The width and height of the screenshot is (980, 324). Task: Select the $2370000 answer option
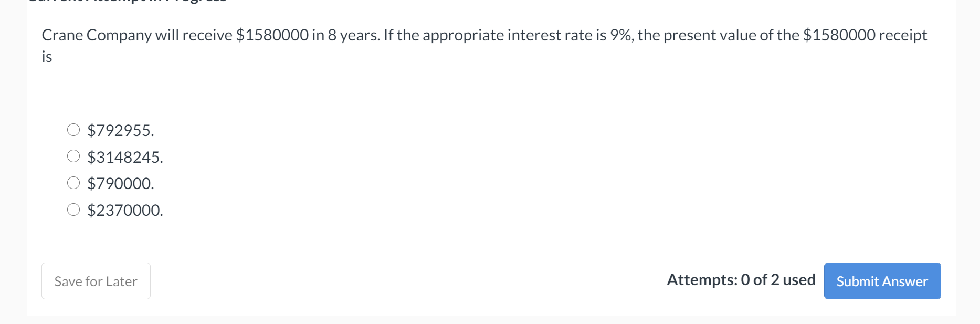coord(73,209)
